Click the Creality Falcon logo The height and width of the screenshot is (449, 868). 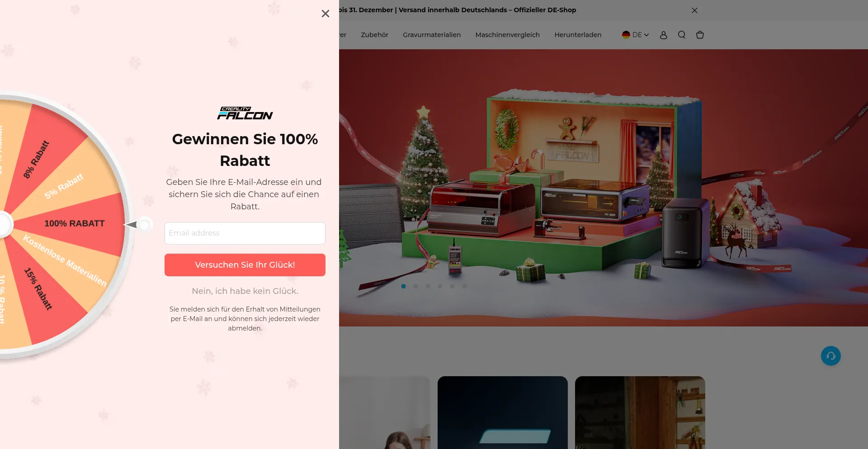245,113
